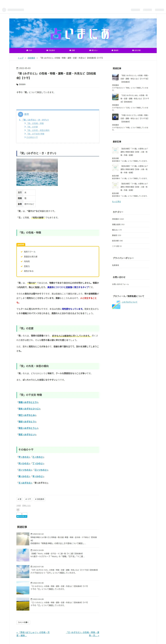The height and width of the screenshot is (644, 166).
Task: Click the Hatena star add icon
Action: 18,510
